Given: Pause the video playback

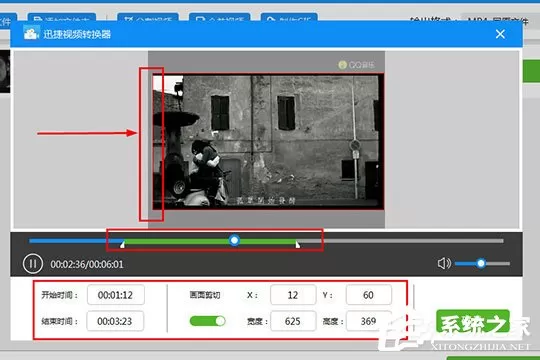Looking at the screenshot, I should [x=33, y=264].
